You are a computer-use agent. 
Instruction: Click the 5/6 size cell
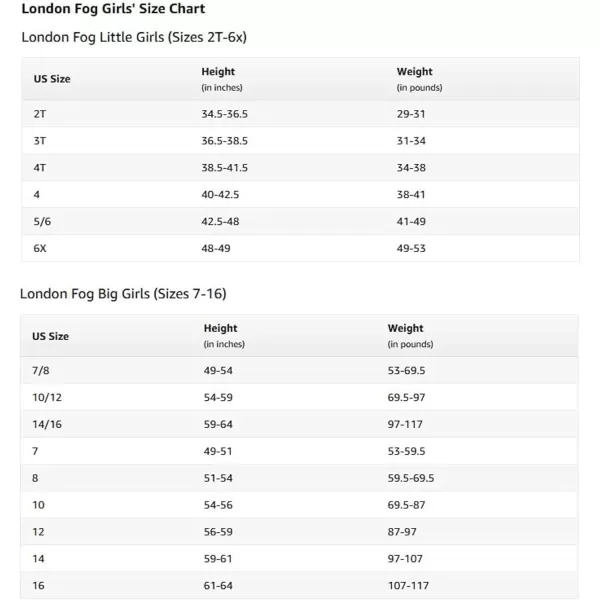click(41, 221)
